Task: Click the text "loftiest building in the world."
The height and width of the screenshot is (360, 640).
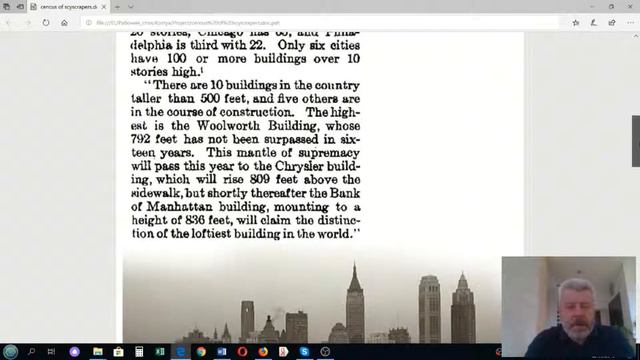Action: [x=273, y=233]
